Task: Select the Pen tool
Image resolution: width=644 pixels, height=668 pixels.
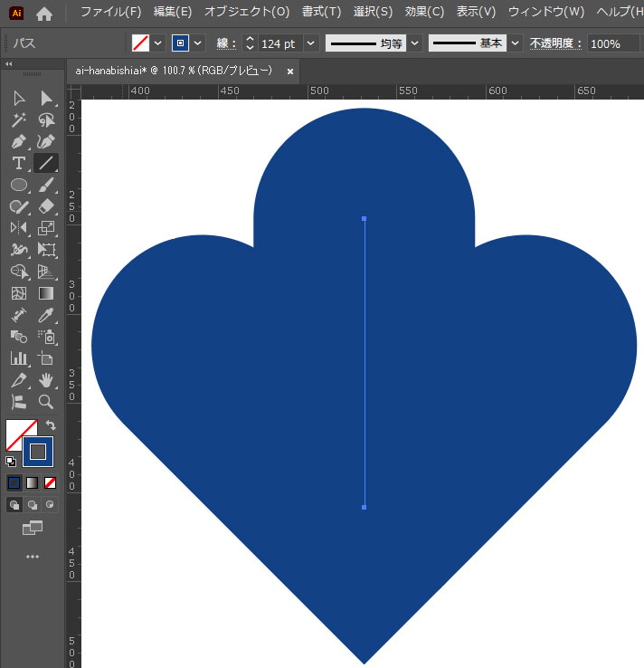Action: pos(18,141)
